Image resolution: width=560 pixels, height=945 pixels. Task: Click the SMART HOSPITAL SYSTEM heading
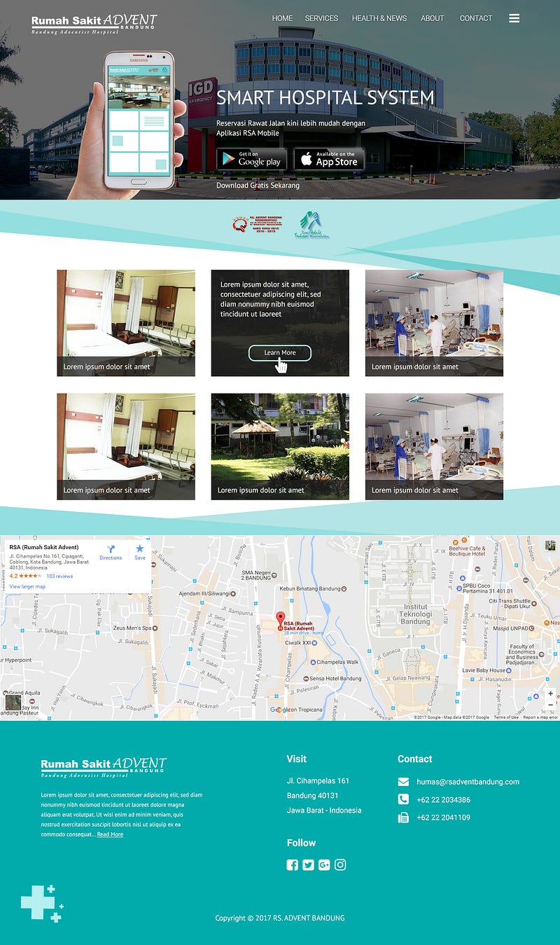[x=325, y=98]
